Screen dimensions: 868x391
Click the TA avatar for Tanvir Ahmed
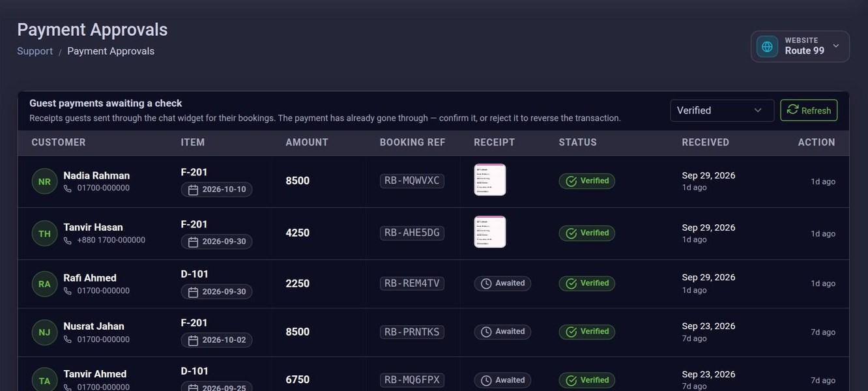[x=44, y=381]
